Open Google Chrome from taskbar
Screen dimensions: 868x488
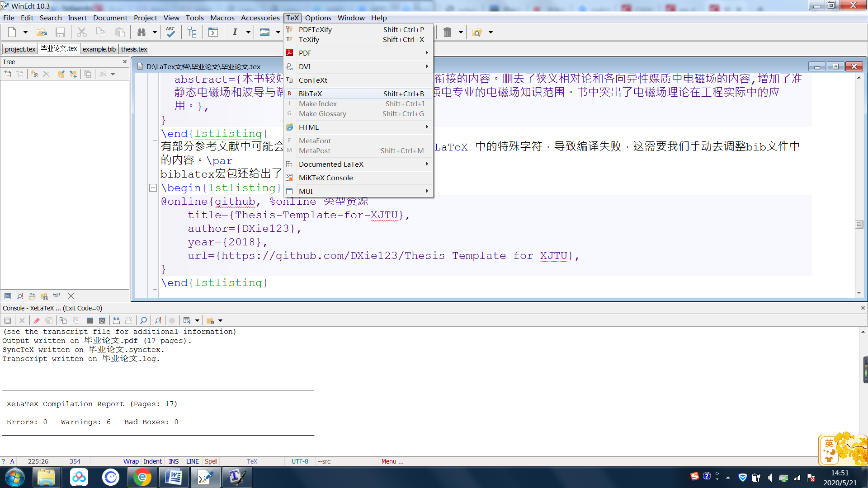coord(142,477)
